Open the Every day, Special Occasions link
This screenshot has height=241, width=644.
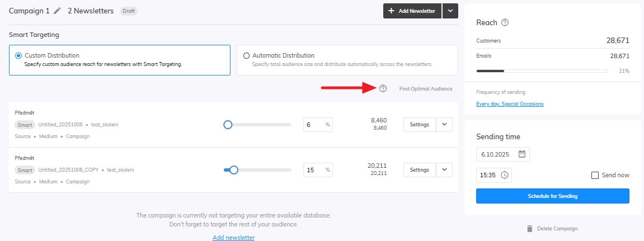point(510,104)
